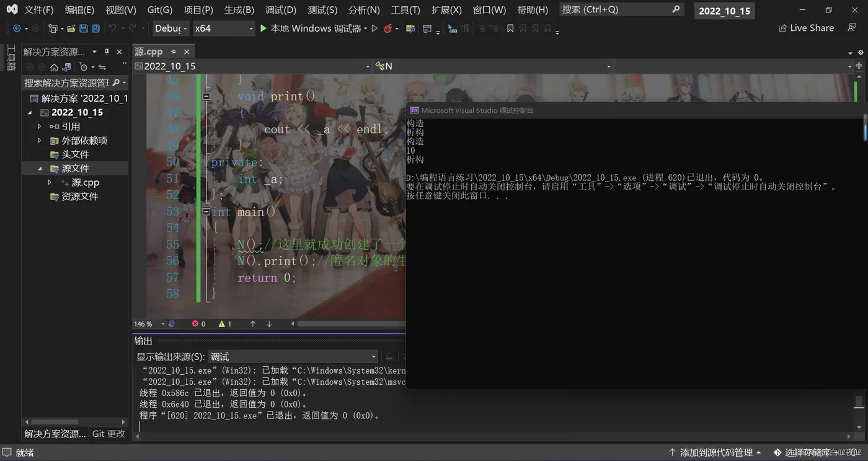Open the 显示输出来源 dropdown
The width and height of the screenshot is (868, 461).
293,357
